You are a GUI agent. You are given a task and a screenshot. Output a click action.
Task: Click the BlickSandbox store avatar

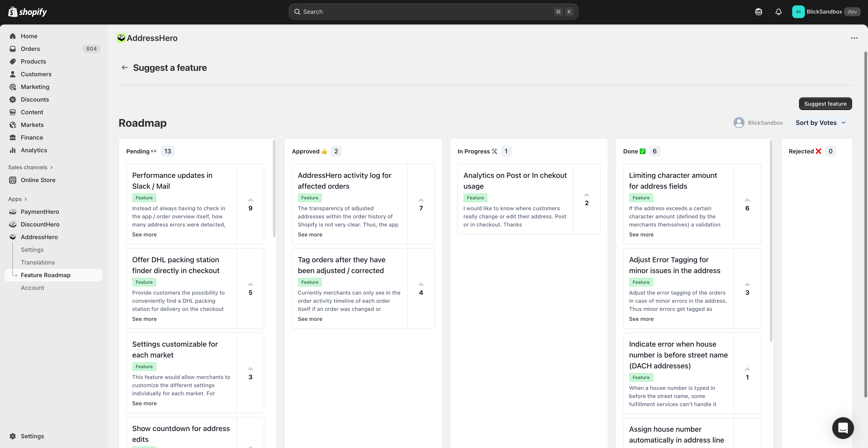click(798, 12)
